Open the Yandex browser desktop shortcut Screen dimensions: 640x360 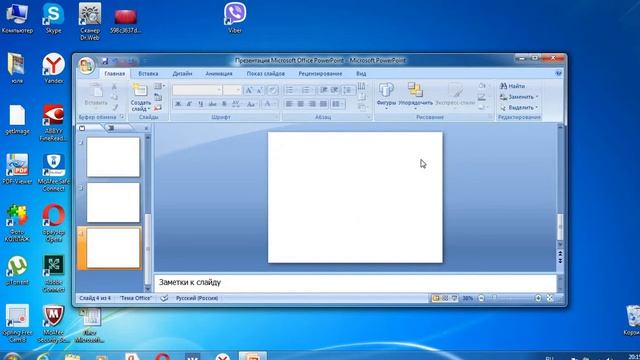tap(53, 69)
